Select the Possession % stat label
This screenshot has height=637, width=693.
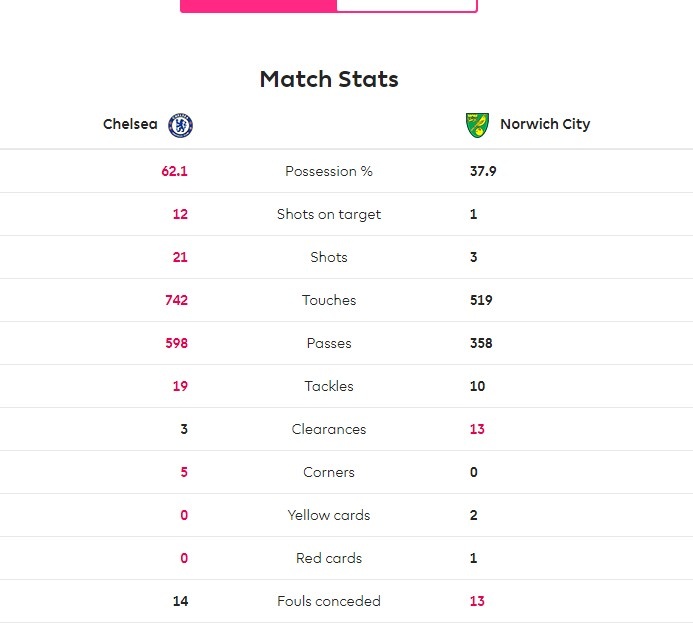pos(329,171)
